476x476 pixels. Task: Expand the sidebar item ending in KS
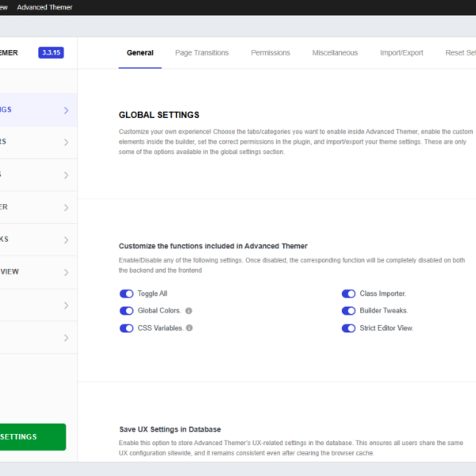(x=38, y=240)
